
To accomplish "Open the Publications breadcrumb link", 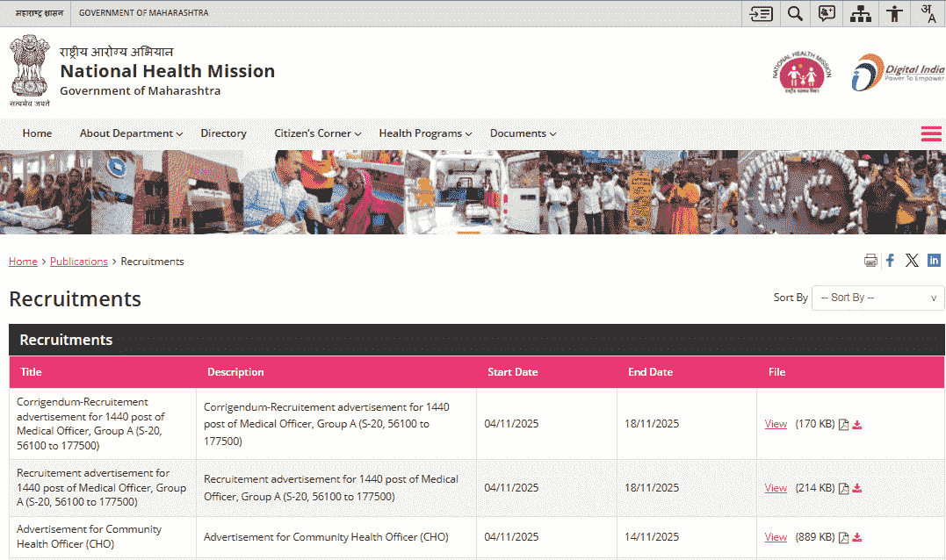I will [78, 261].
